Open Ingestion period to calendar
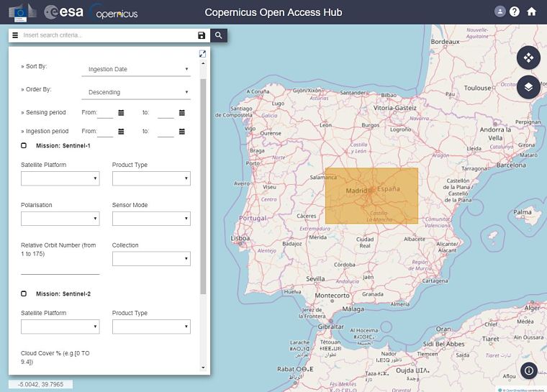 point(182,132)
